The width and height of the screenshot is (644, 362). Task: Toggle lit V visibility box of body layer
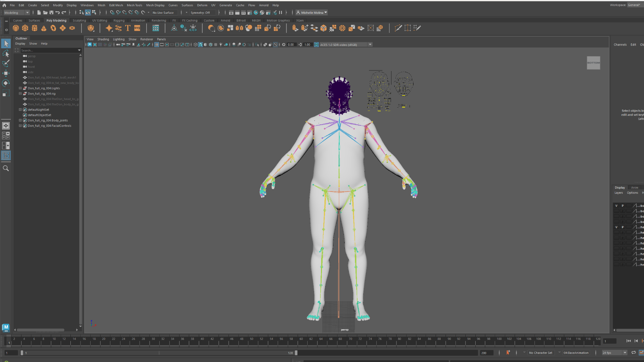[616, 206]
